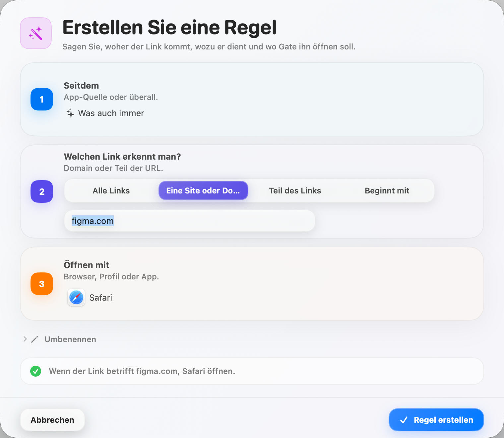Confirm with Regel erstellen button

click(x=436, y=420)
